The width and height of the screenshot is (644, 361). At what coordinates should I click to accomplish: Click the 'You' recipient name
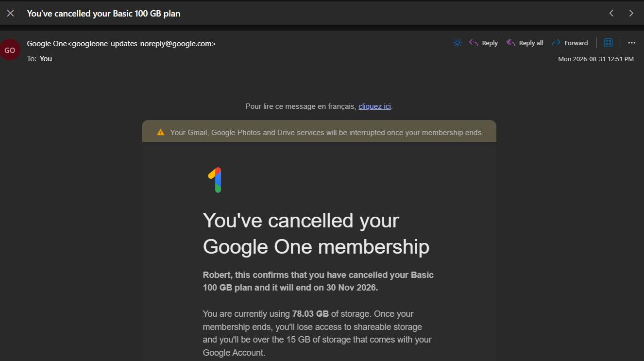pyautogui.click(x=46, y=58)
